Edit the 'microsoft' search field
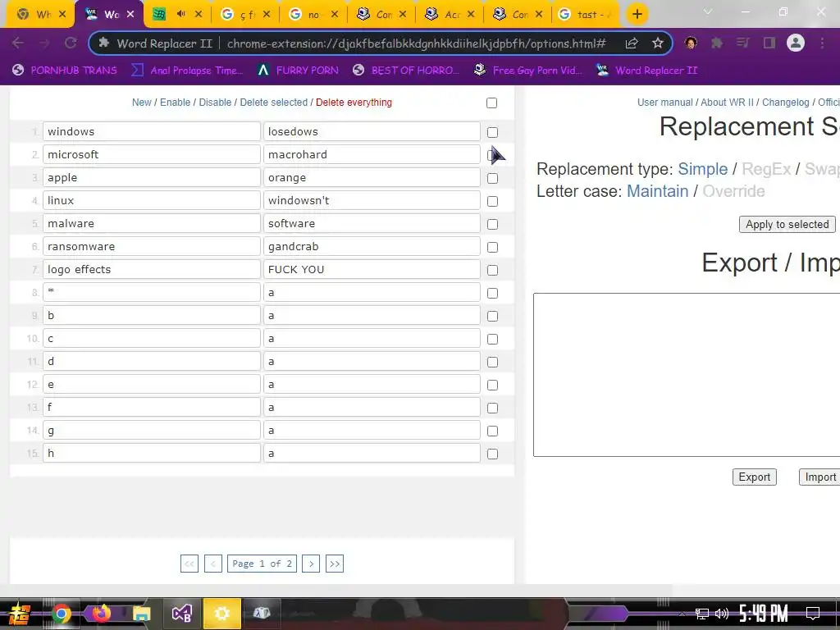The height and width of the screenshot is (630, 840). point(152,155)
